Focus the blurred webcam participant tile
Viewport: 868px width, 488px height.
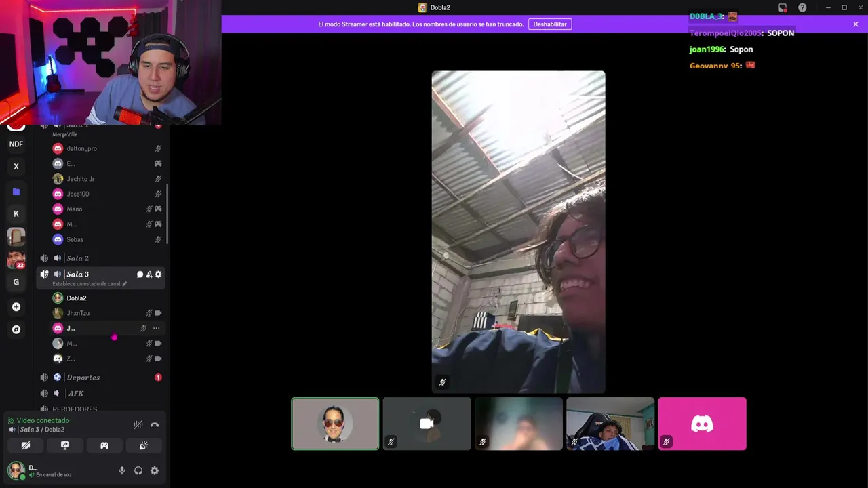point(519,424)
